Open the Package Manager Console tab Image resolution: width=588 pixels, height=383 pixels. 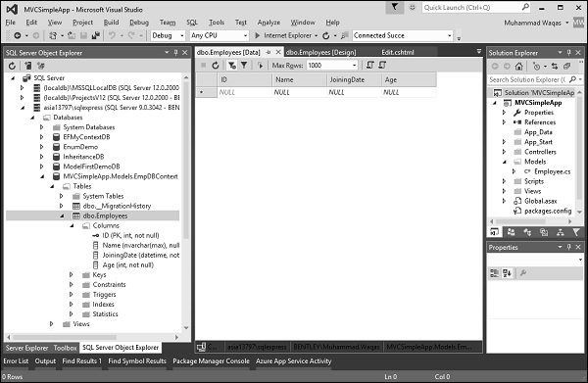coord(211,361)
